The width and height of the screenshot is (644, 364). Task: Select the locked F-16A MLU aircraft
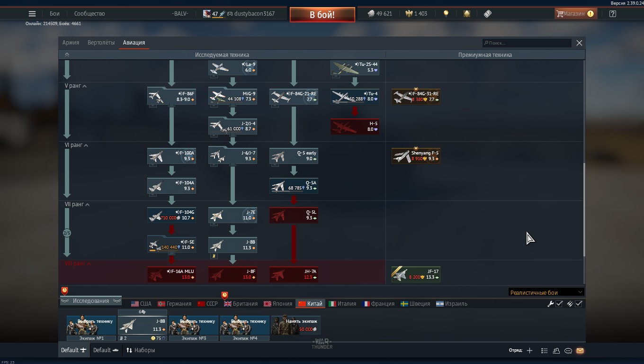click(171, 274)
